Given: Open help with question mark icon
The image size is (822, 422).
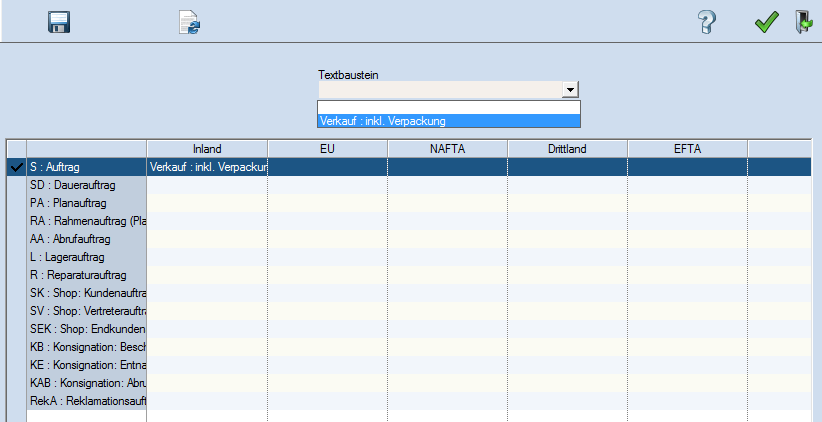Looking at the screenshot, I should (x=708, y=22).
